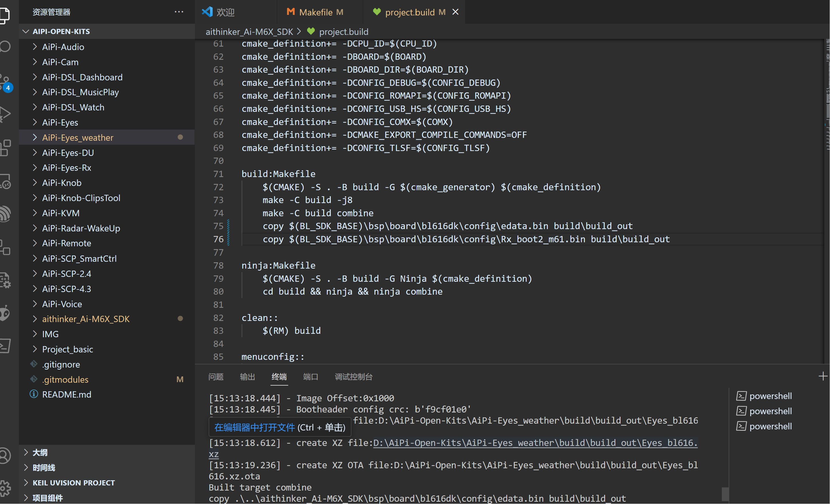This screenshot has height=504, width=830.
Task: Open Explorer more actions ellipsis menu
Action: click(179, 12)
